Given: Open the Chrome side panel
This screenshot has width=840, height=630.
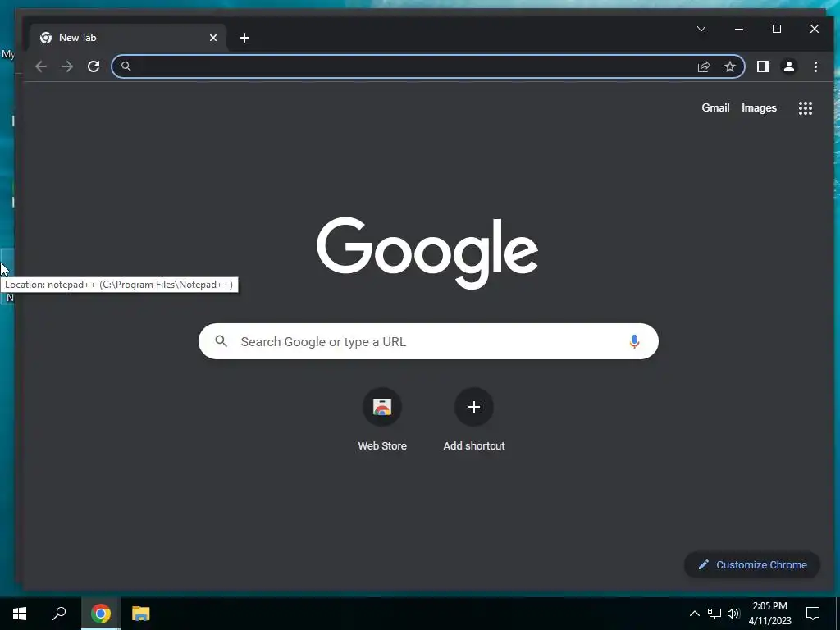Looking at the screenshot, I should (x=762, y=66).
